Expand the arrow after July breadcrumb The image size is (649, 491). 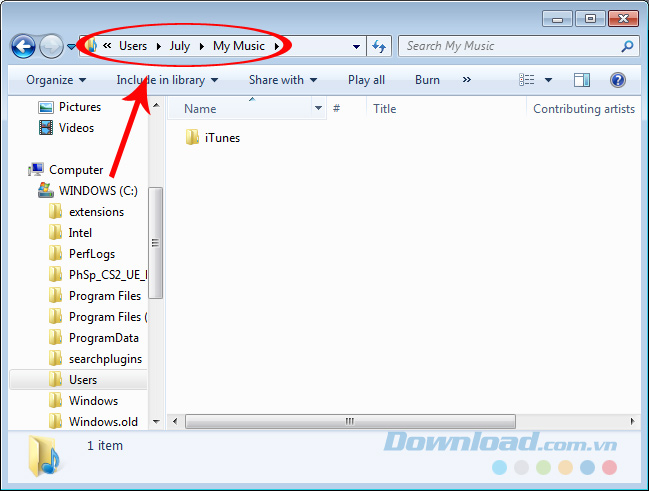point(202,46)
